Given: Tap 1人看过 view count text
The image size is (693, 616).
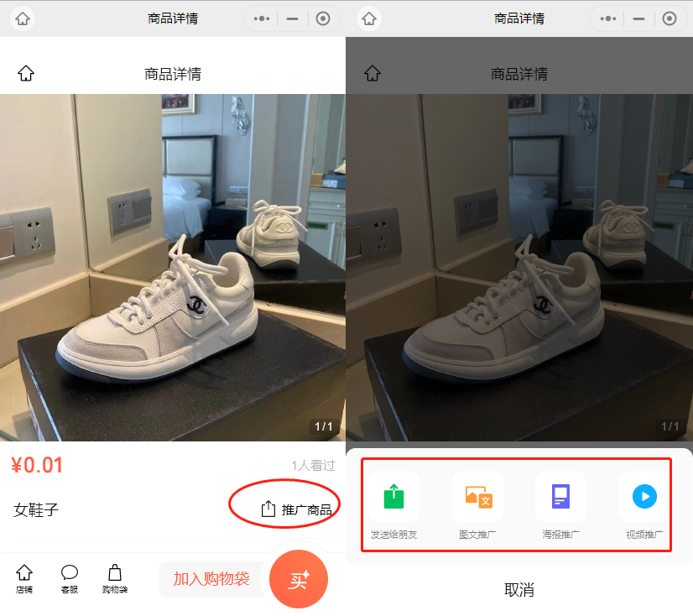Looking at the screenshot, I should (x=313, y=465).
